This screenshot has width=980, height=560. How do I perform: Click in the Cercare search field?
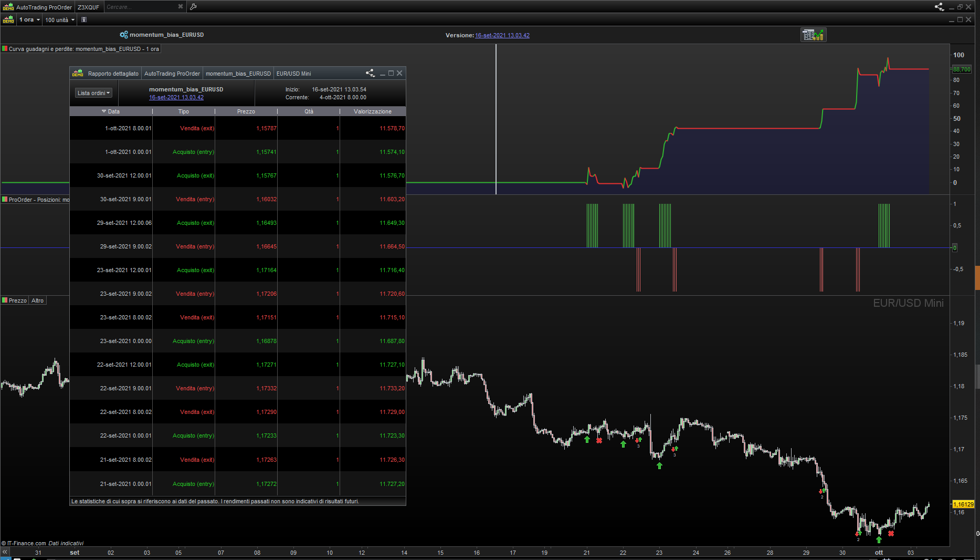[139, 7]
